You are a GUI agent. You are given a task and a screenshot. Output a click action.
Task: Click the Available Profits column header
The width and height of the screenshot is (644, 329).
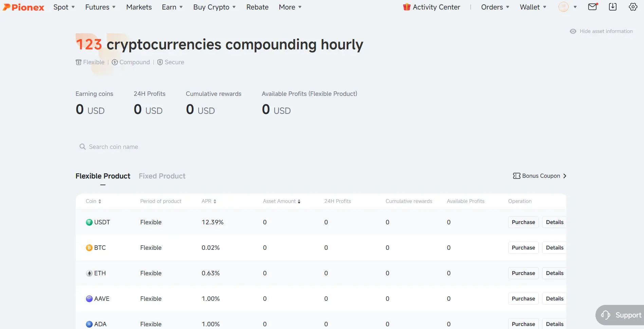pos(465,201)
